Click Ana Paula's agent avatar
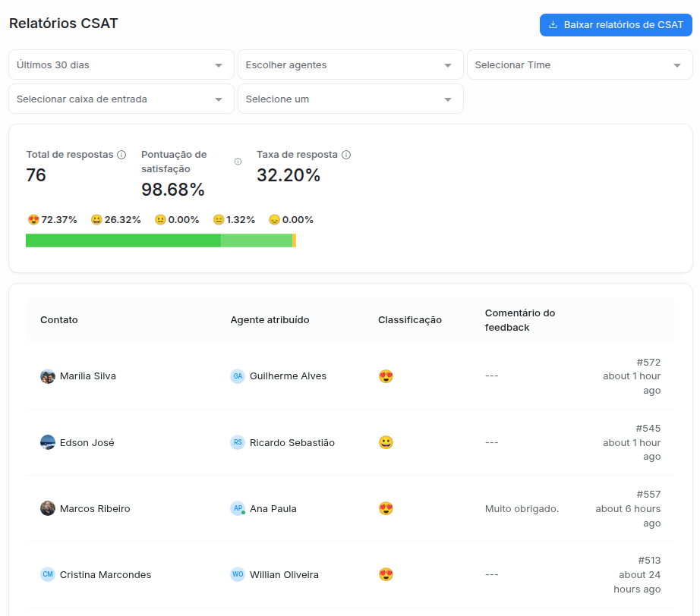The height and width of the screenshot is (616, 700). 238,509
